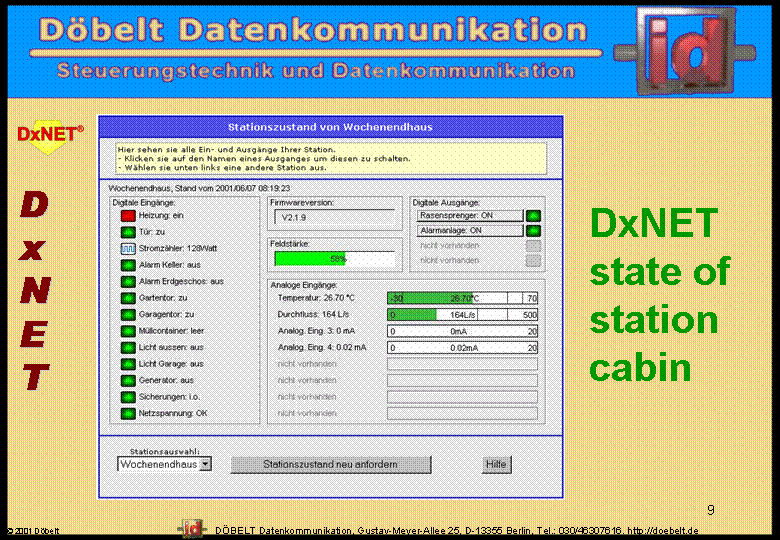Click the id logo in the header
The width and height of the screenshot is (780, 540).
(685, 50)
